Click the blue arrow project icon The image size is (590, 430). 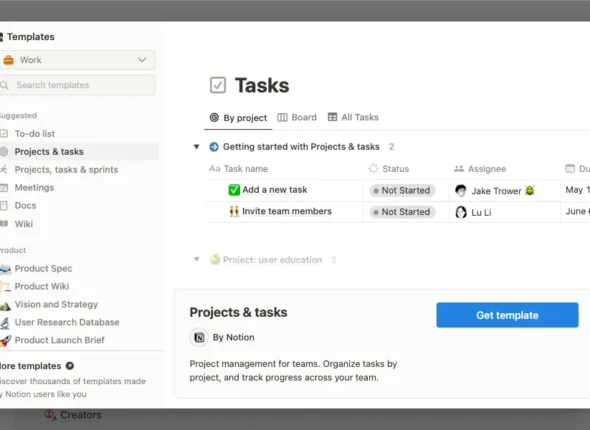click(214, 147)
